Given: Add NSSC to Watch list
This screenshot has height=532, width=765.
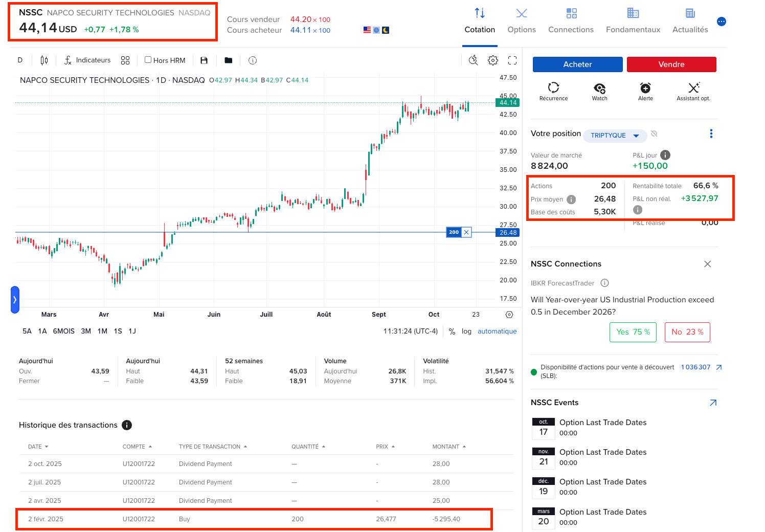Looking at the screenshot, I should tap(600, 88).
